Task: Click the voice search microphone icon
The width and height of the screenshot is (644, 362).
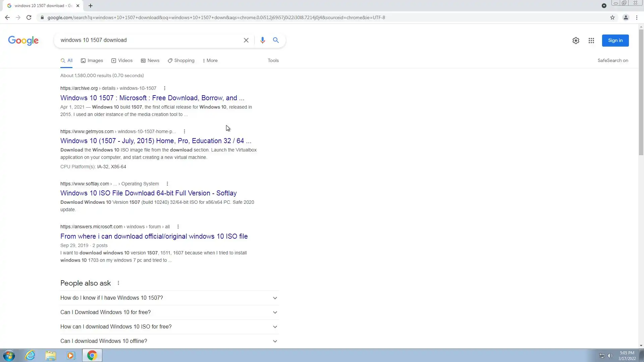Action: [x=262, y=40]
